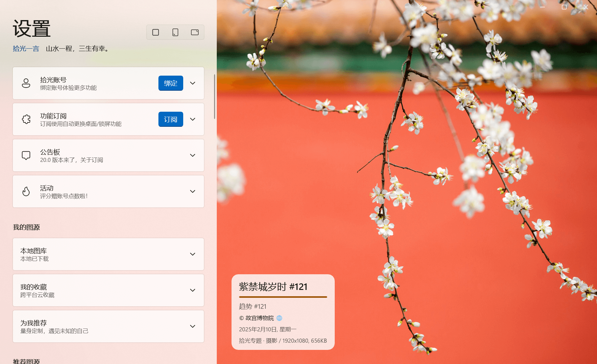
Task: Click the 紫禁城岁时 #121 title
Action: pyautogui.click(x=273, y=287)
